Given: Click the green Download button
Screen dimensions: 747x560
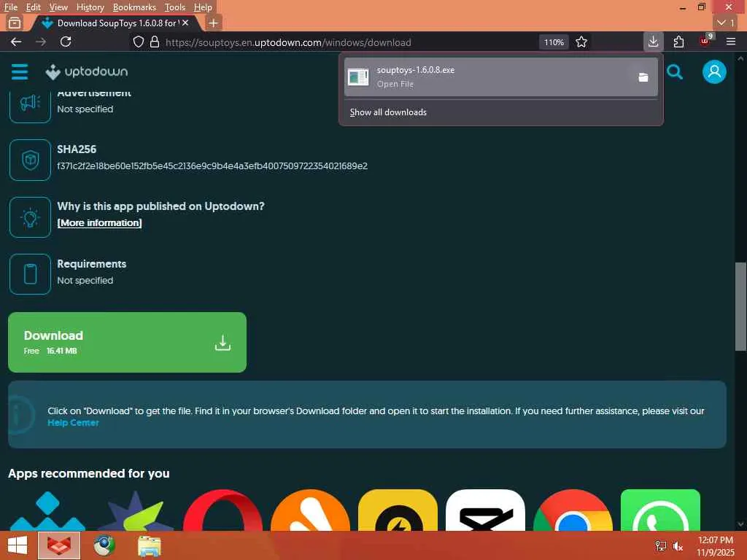Looking at the screenshot, I should click(127, 343).
